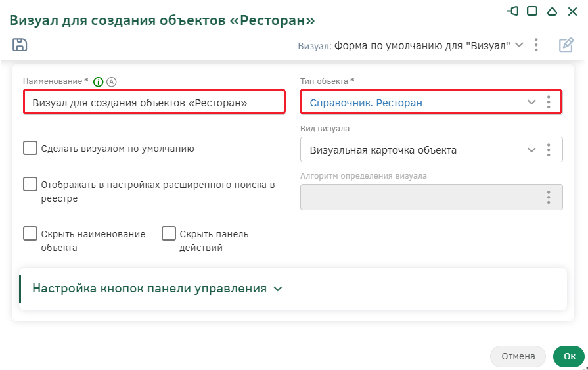The height and width of the screenshot is (370, 588).
Task: Open the Форма по умолчанию form dropdown
Action: coord(519,45)
